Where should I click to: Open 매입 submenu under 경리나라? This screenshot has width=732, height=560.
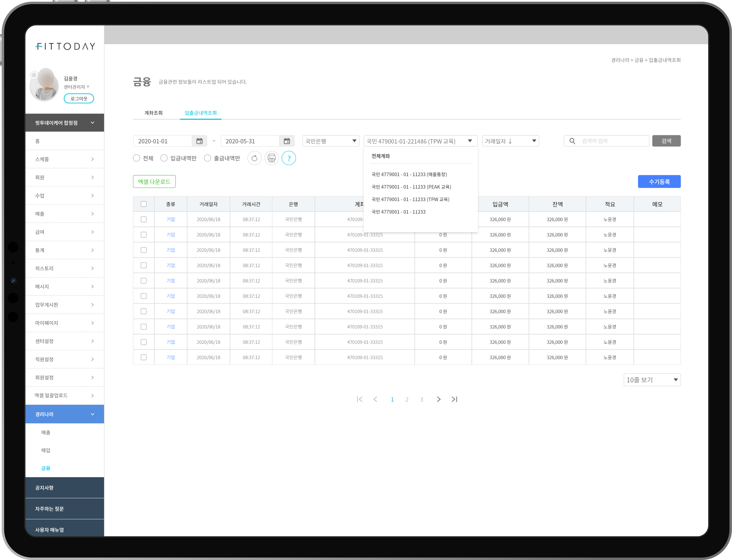tap(46, 450)
